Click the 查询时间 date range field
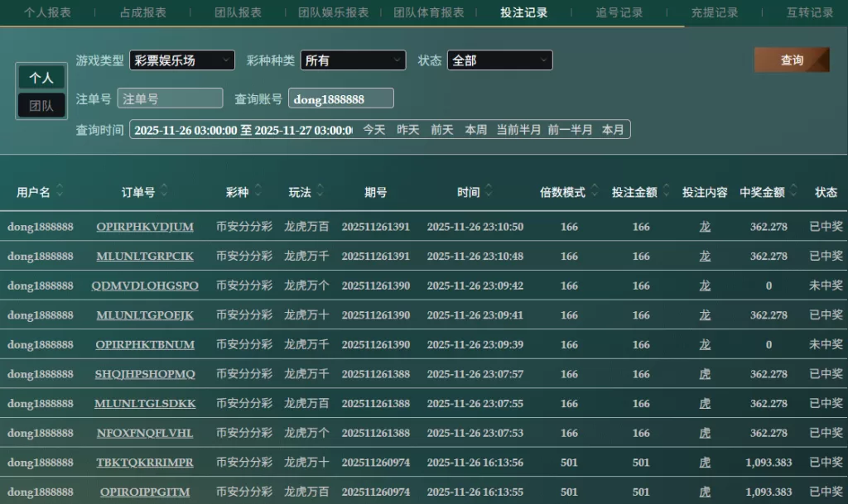This screenshot has height=504, width=848. 242,130
